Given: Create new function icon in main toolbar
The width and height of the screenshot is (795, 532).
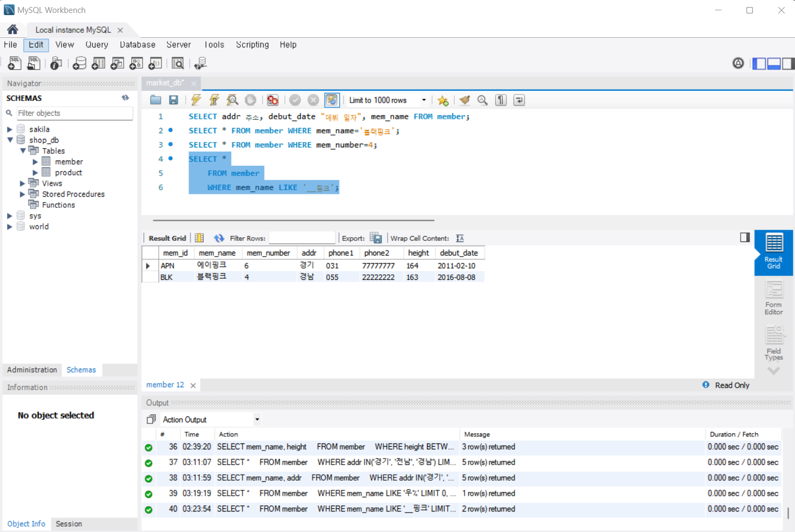Looking at the screenshot, I should click(x=155, y=63).
